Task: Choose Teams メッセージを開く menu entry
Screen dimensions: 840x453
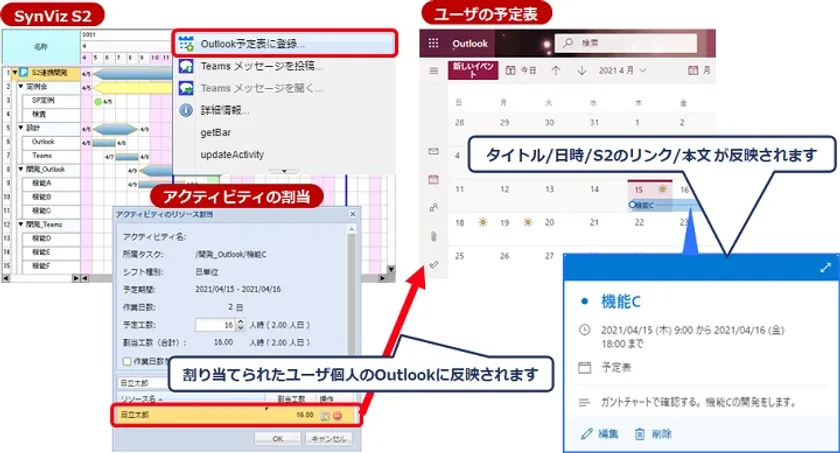Action: pos(261,88)
